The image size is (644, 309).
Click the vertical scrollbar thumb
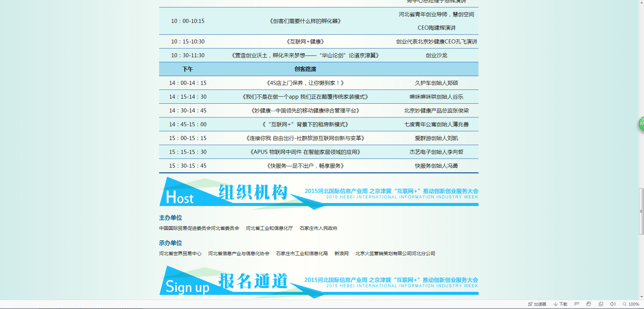[x=641, y=211]
